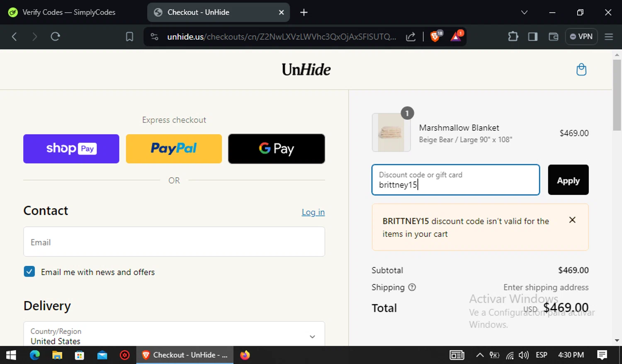Close the Checkout - UnHide tab
This screenshot has width=622, height=364.
(281, 12)
